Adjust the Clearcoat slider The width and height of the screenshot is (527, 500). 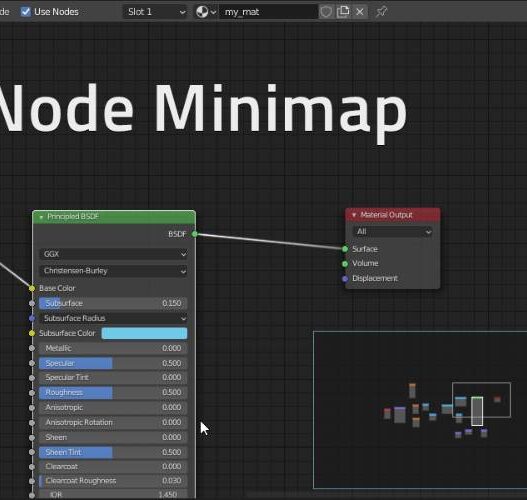coord(113,467)
